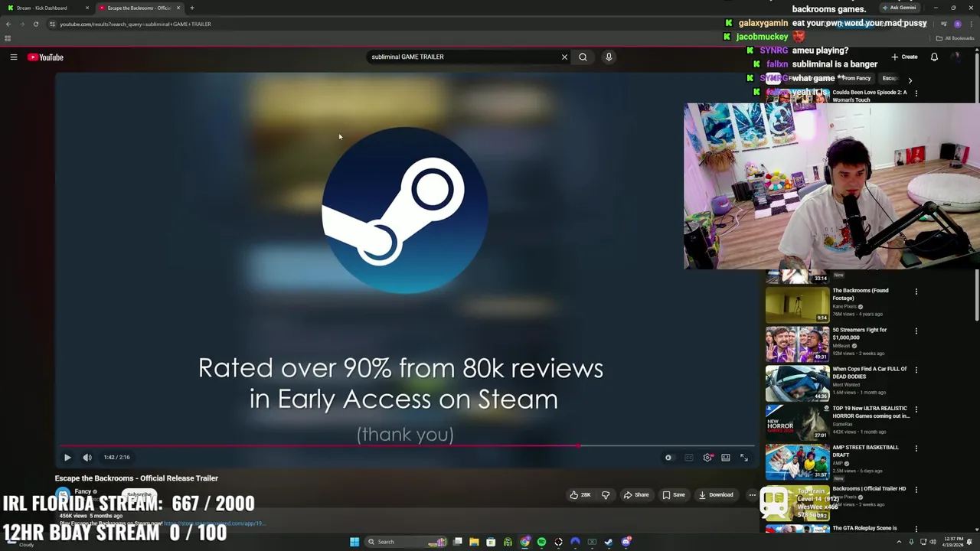
Task: Like the video with thumbs up 28K
Action: pos(580,495)
